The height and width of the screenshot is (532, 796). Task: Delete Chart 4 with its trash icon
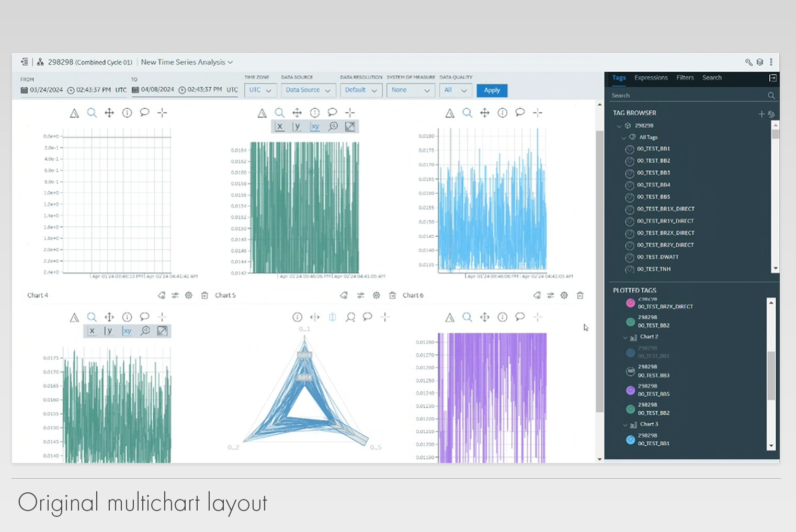click(x=204, y=295)
